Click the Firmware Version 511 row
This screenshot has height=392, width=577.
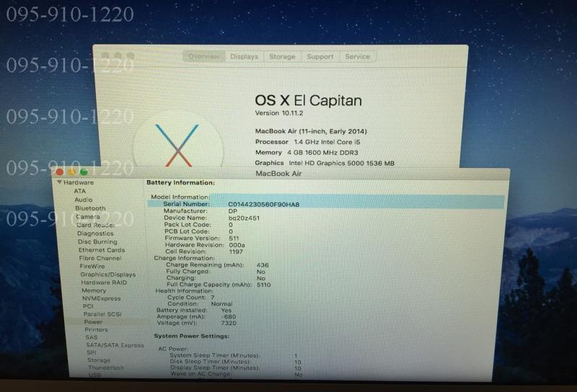202,239
